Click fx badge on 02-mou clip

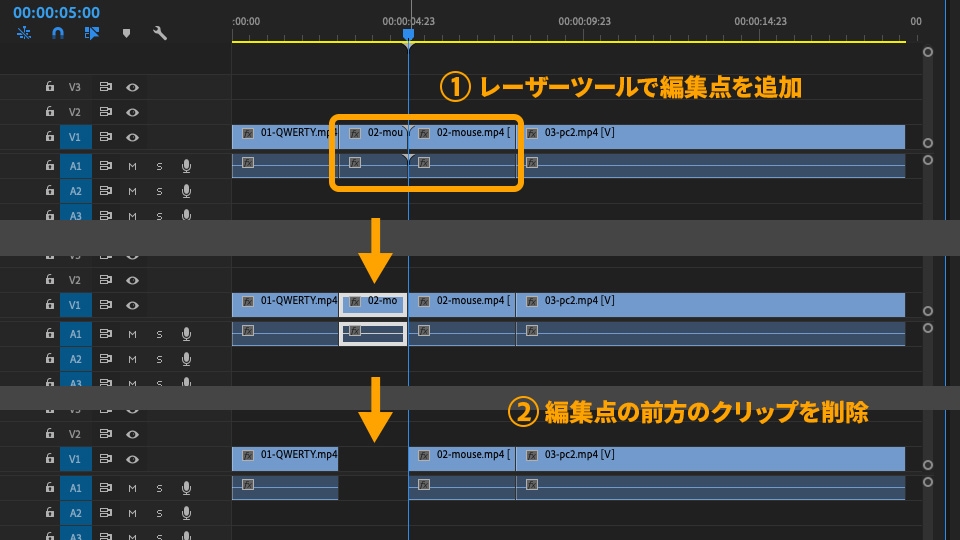(x=355, y=133)
